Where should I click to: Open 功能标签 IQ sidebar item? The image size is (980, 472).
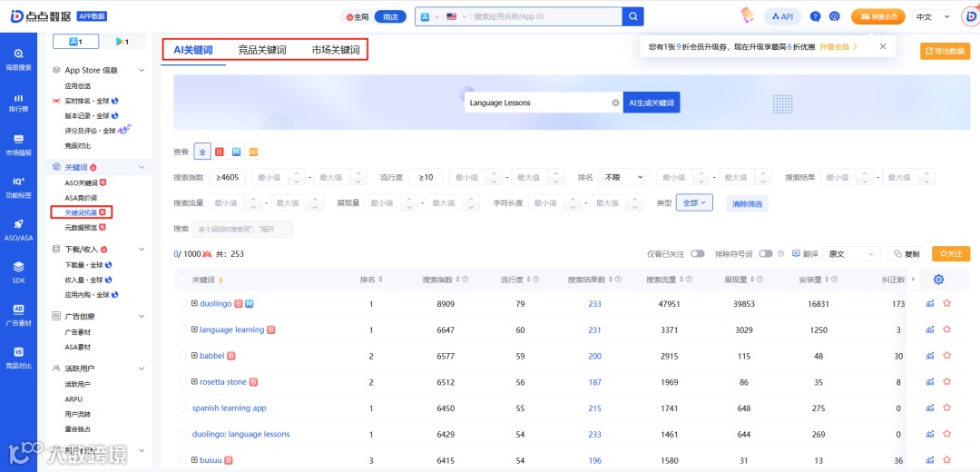pyautogui.click(x=19, y=188)
